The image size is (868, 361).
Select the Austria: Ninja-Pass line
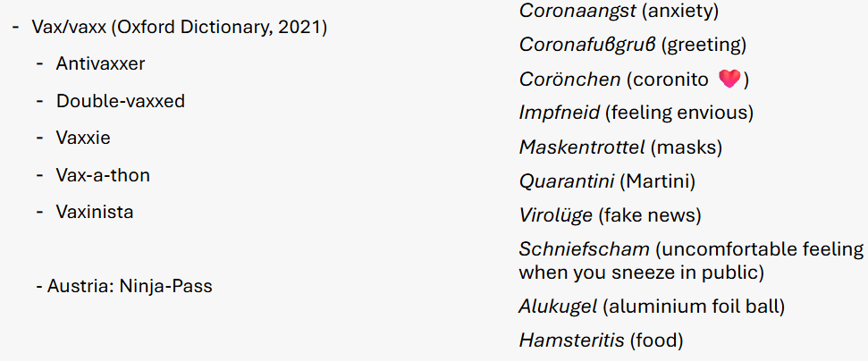129,286
